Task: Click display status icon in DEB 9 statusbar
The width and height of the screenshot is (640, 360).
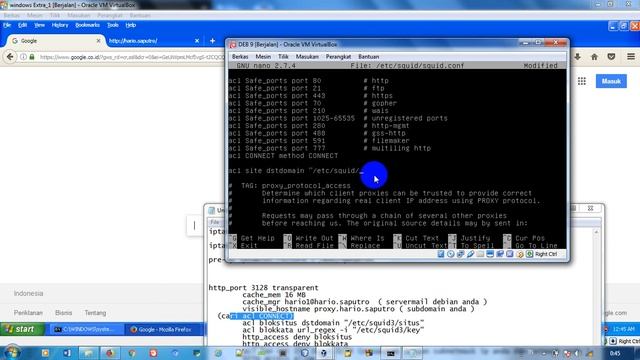Action: [x=490, y=254]
